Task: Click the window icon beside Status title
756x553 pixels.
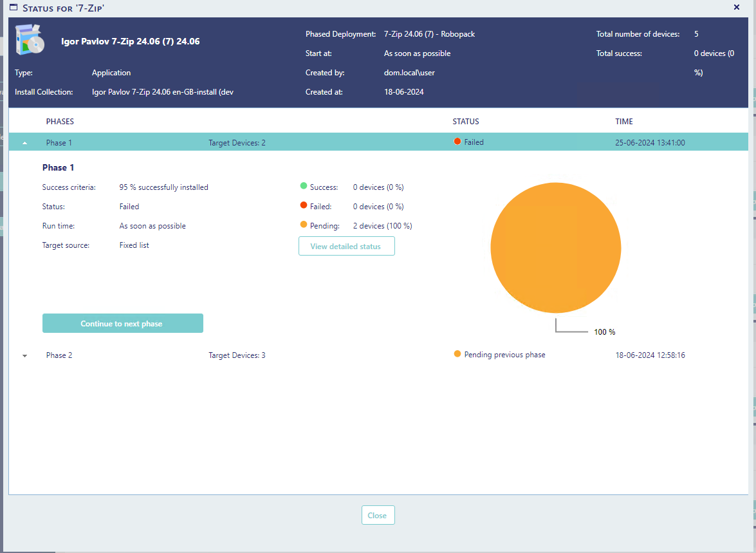Action: pyautogui.click(x=14, y=8)
